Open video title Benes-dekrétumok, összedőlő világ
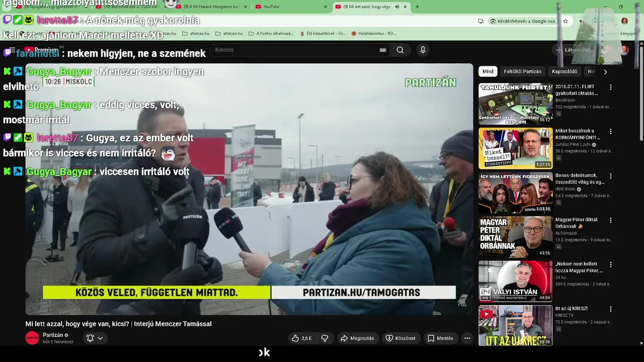 (580, 178)
